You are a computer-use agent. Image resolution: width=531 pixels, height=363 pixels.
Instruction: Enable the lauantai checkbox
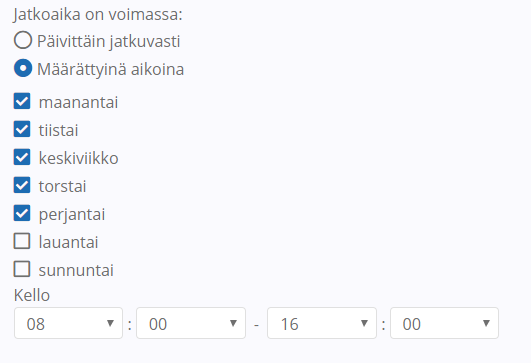[22, 241]
